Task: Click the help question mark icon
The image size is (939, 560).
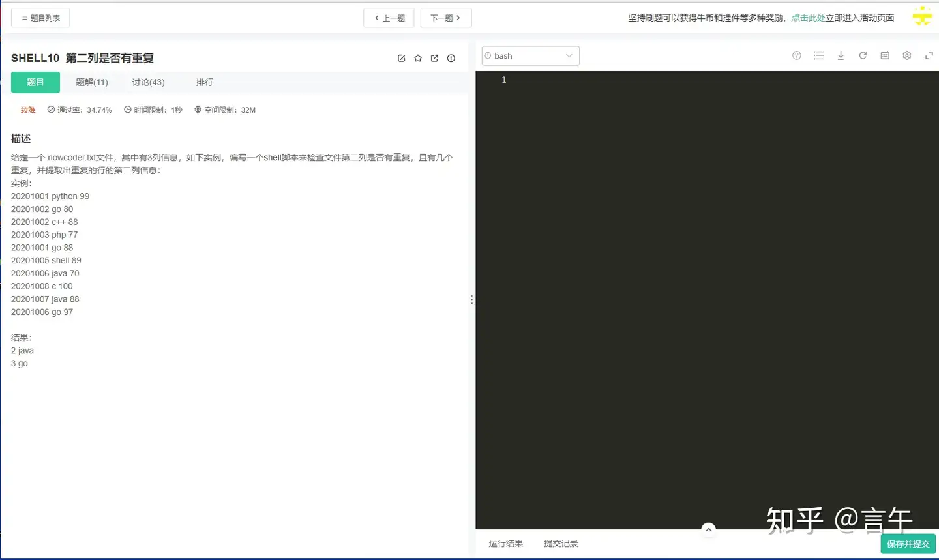Action: tap(797, 56)
